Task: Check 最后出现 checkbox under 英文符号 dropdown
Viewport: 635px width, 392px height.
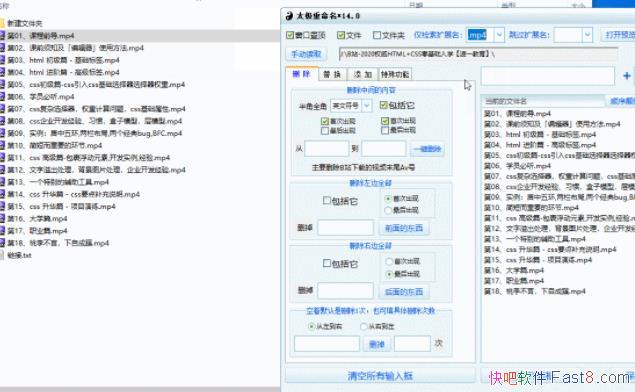Action: (x=324, y=130)
